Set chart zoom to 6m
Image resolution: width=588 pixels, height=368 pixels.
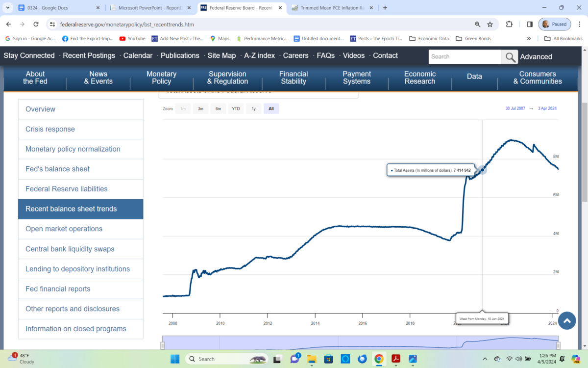coord(218,108)
